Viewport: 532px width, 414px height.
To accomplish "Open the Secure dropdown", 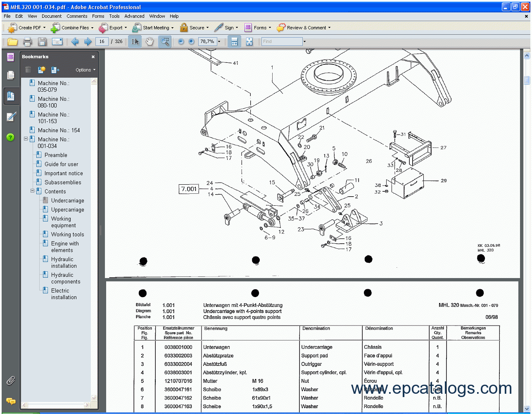I will pos(194,28).
